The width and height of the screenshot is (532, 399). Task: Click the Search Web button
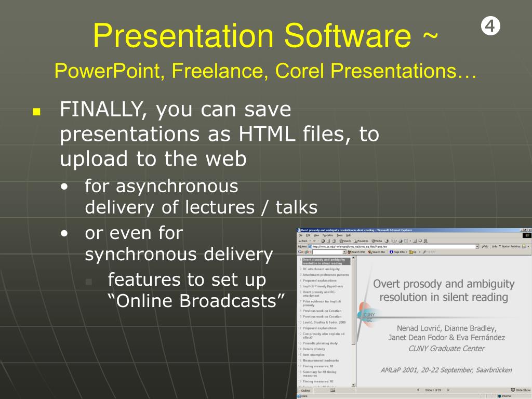pyautogui.click(x=356, y=252)
